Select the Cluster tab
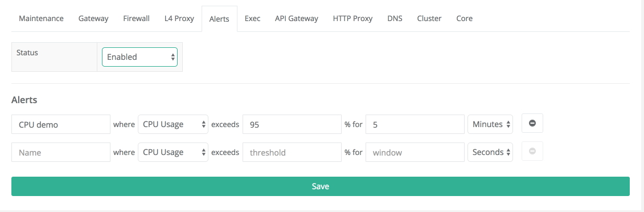 click(x=429, y=18)
